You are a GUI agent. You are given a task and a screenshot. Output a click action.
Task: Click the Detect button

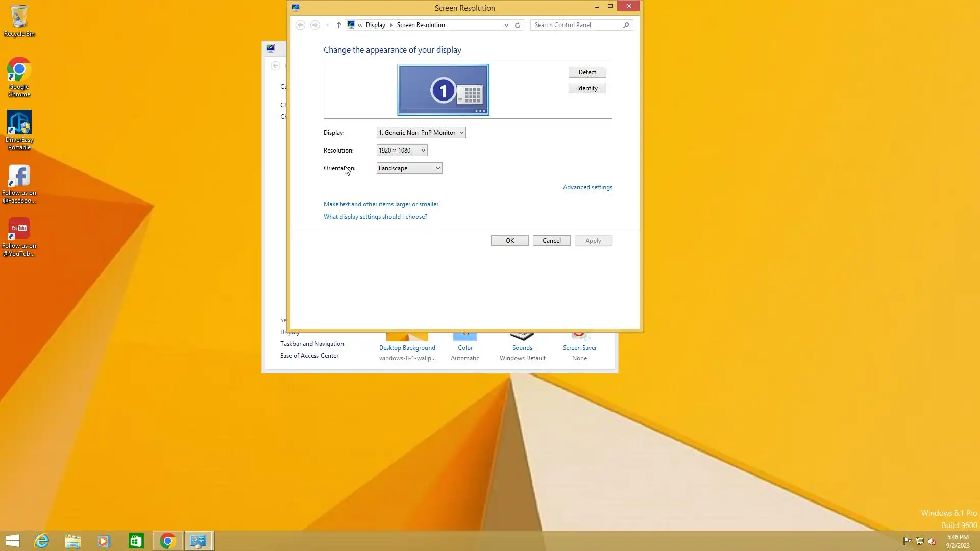click(587, 72)
